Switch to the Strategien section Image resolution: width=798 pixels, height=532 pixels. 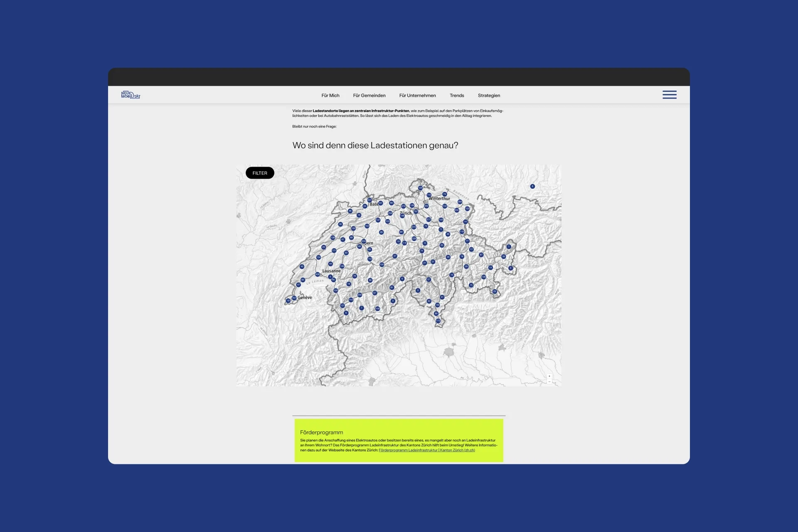click(489, 96)
